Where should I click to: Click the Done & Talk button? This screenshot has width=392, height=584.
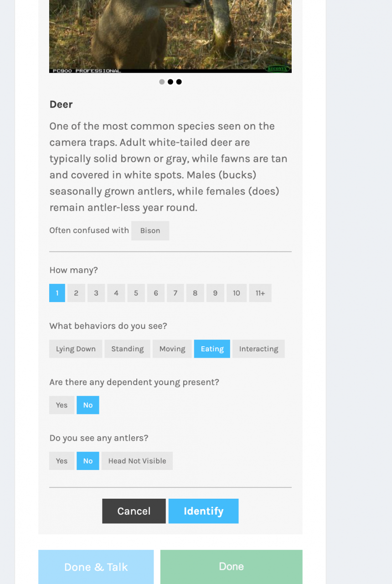96,567
